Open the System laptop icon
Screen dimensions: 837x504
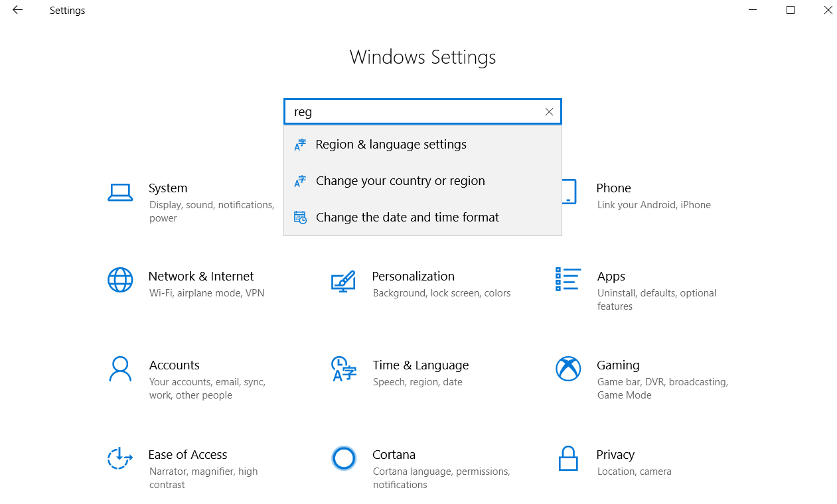pyautogui.click(x=120, y=193)
